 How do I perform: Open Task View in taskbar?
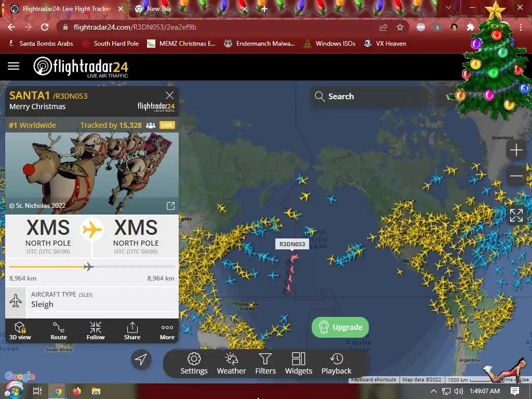point(37,391)
